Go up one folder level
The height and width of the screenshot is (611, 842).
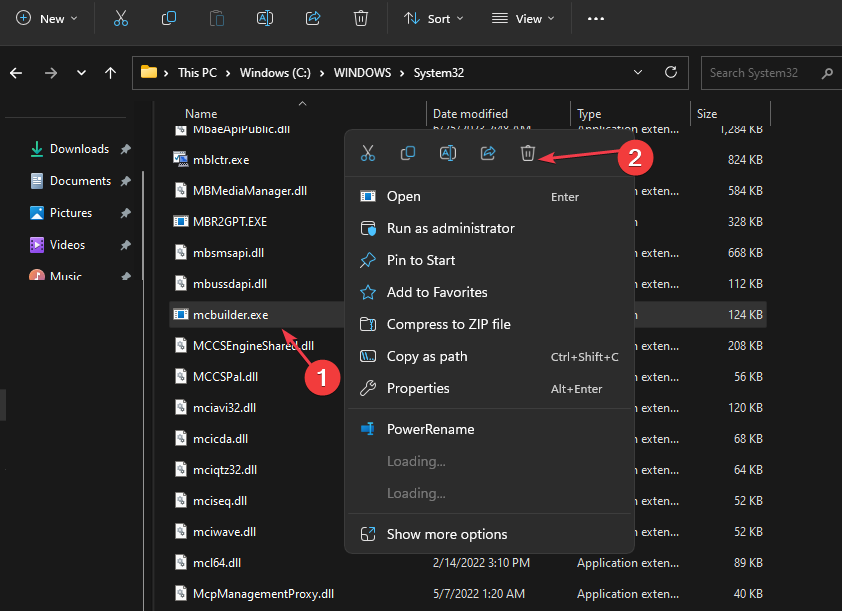[110, 72]
